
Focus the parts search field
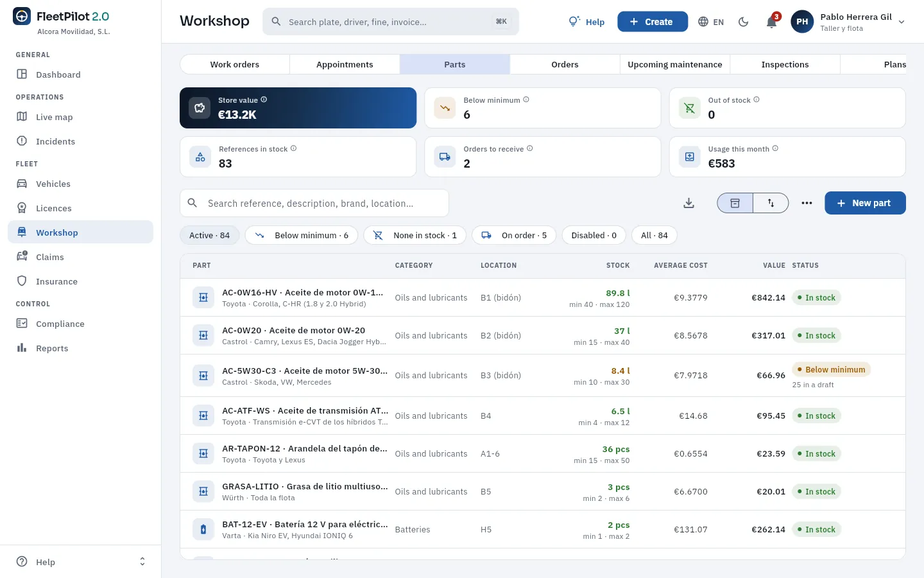[x=314, y=203]
